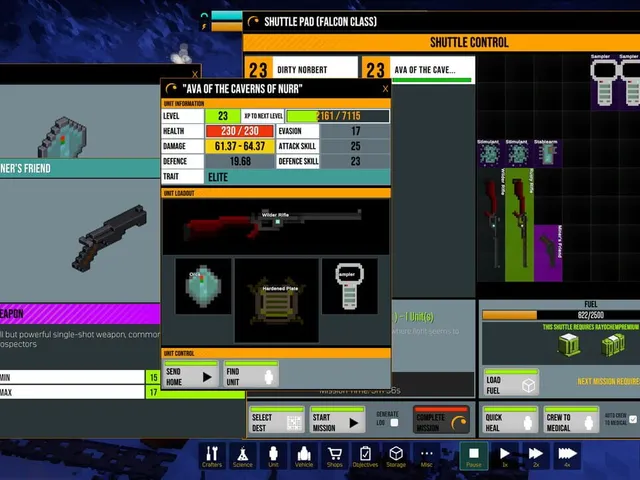Viewport: 640px width, 480px height.
Task: Select first Sampler in shuttle inventory top
Action: click(605, 82)
